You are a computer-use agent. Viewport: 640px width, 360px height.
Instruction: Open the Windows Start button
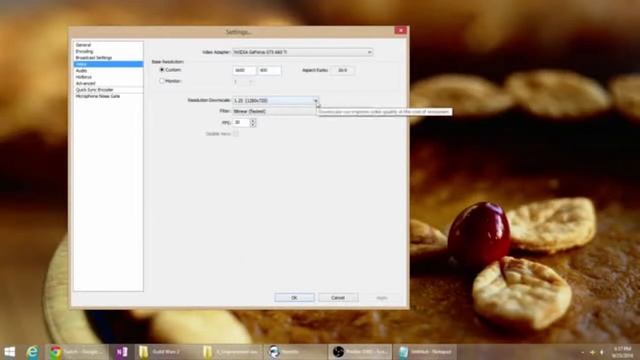coord(9,352)
